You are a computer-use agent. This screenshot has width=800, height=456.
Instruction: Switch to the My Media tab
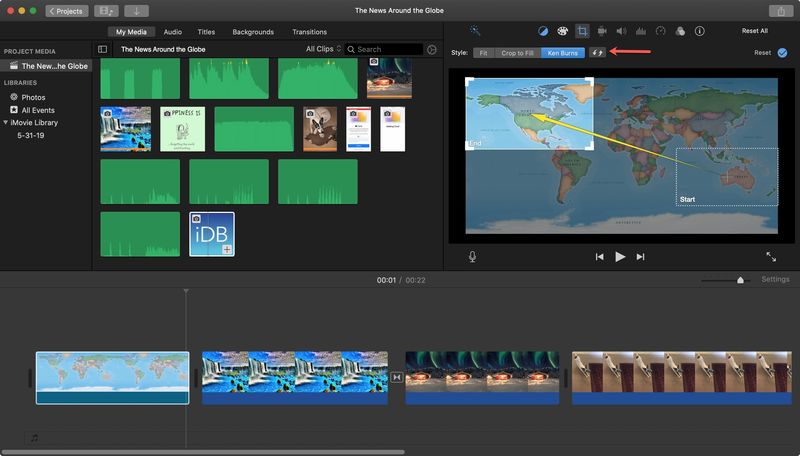pos(131,32)
